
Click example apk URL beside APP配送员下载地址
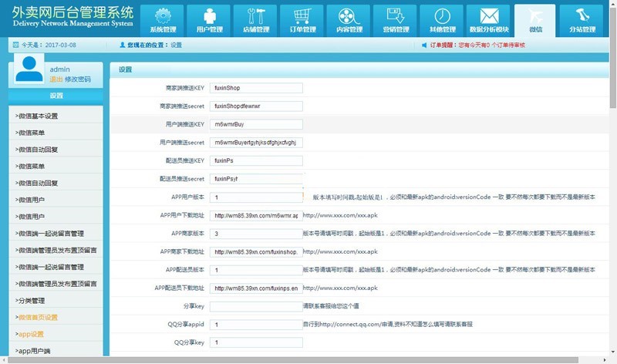(340, 288)
